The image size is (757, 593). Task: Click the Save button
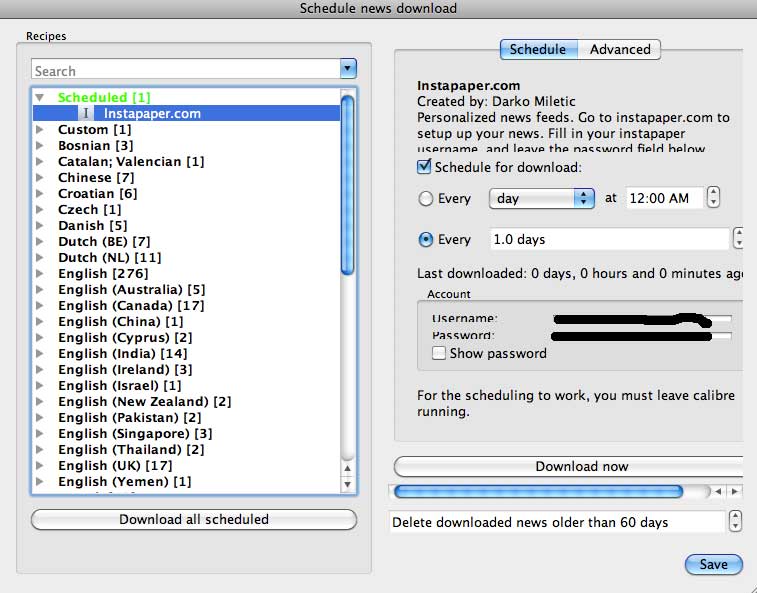point(714,565)
